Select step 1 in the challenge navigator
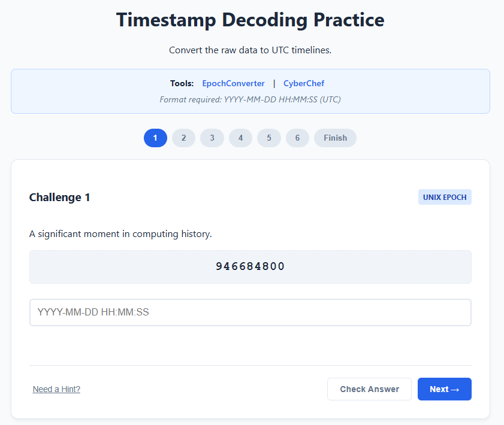This screenshot has width=504, height=425. (x=155, y=138)
